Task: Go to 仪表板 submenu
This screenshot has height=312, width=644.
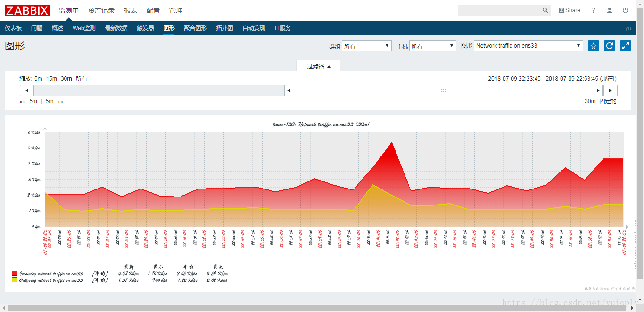Action: click(13, 28)
